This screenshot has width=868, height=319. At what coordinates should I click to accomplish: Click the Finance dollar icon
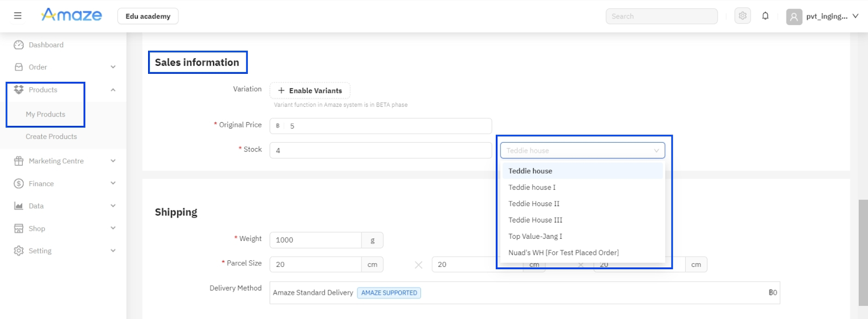point(18,183)
